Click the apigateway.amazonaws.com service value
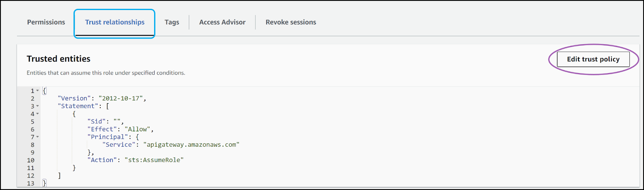644x190 pixels. [191, 145]
